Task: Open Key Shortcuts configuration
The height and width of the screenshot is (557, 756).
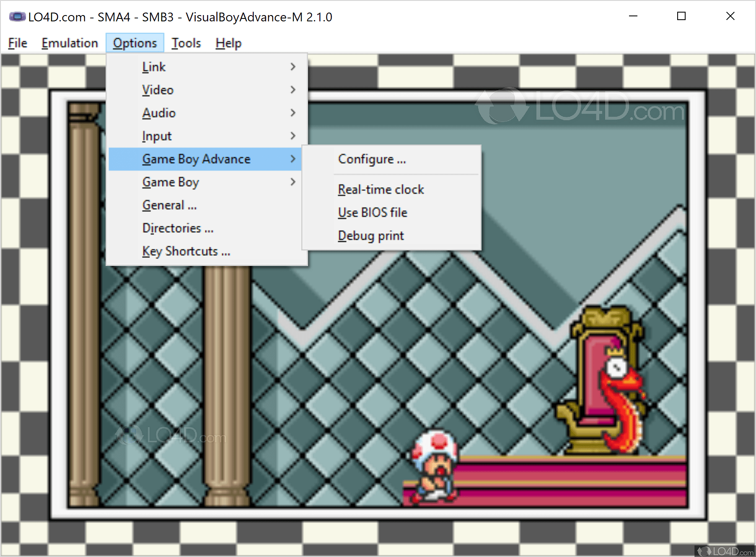Action: coord(205,251)
